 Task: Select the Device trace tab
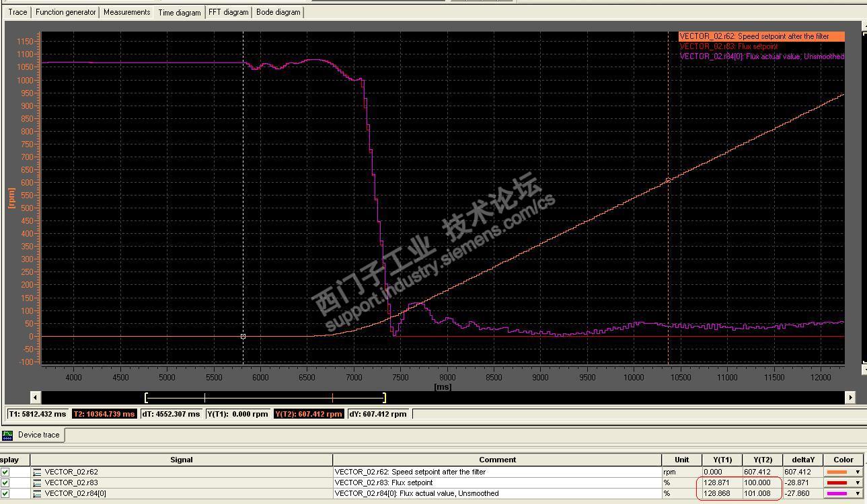click(32, 435)
